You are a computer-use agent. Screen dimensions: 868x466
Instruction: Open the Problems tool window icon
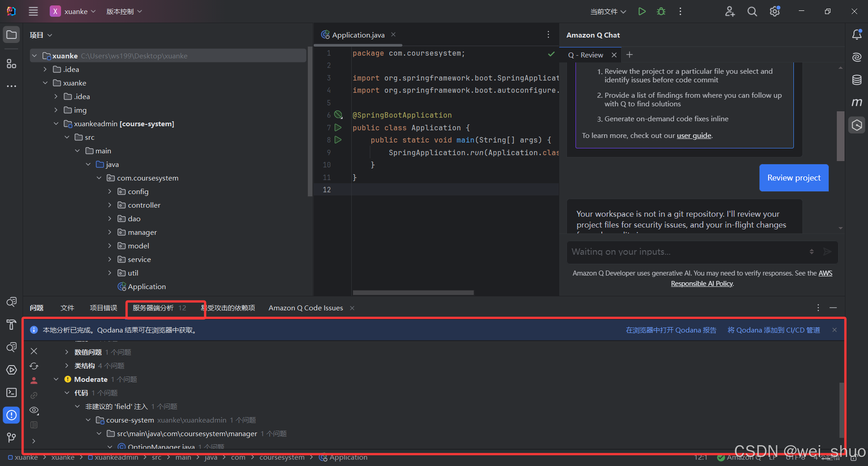[x=11, y=415]
